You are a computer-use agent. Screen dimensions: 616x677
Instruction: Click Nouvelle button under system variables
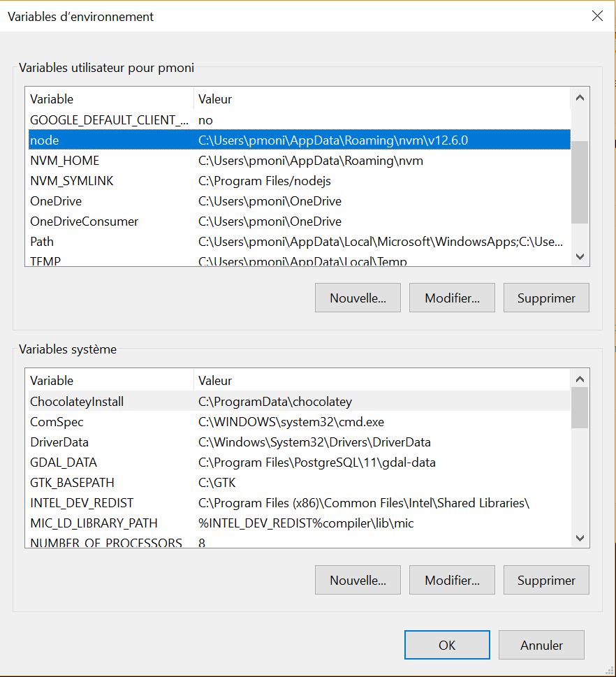pyautogui.click(x=358, y=580)
